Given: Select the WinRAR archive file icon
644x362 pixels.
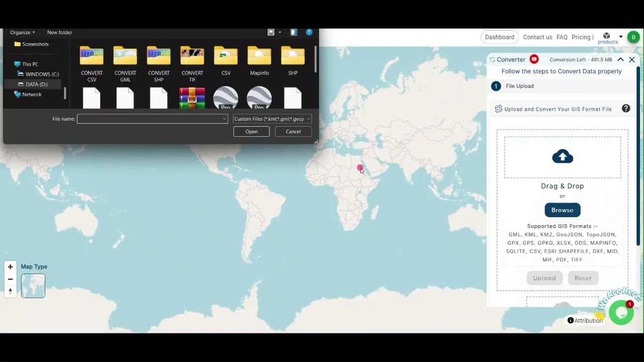Looking at the screenshot, I should [x=192, y=98].
